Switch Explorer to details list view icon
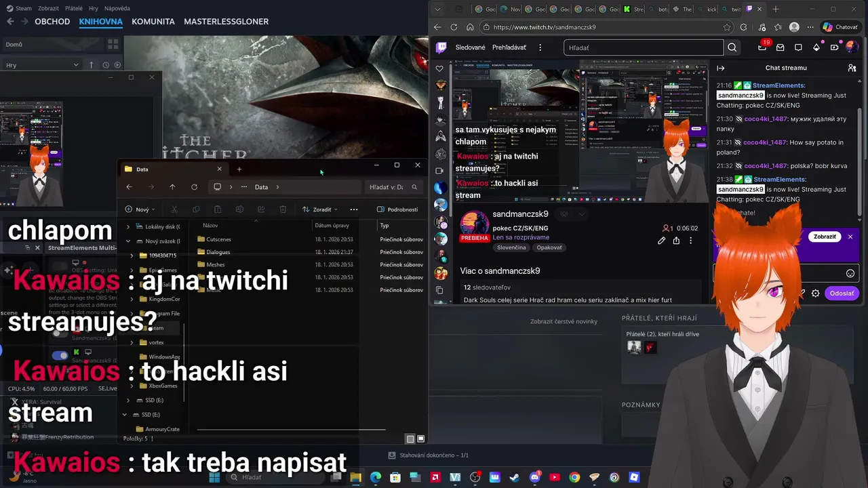The image size is (868, 488). [x=410, y=439]
